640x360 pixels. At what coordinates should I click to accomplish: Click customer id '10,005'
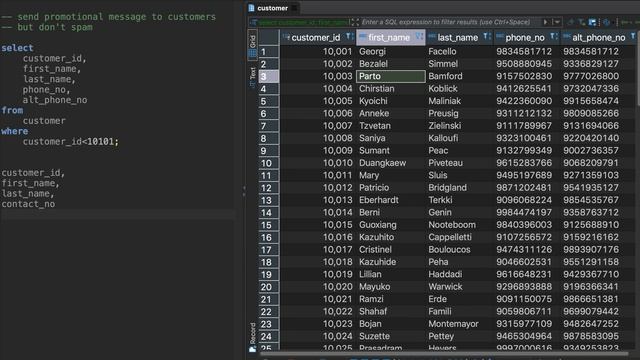pos(337,101)
